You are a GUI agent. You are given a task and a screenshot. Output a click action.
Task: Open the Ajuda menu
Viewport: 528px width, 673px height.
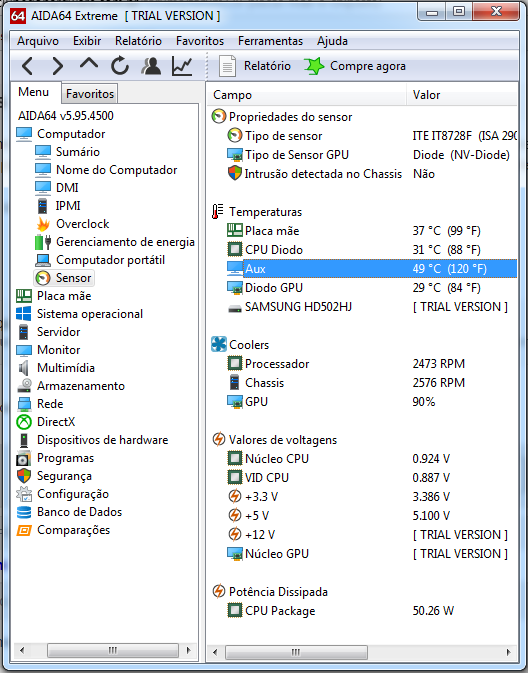pos(332,41)
